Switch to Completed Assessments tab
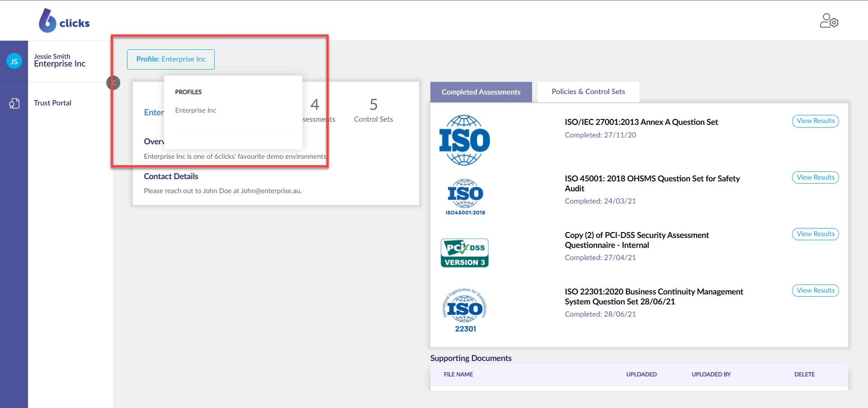This screenshot has width=868, height=408. tap(481, 92)
